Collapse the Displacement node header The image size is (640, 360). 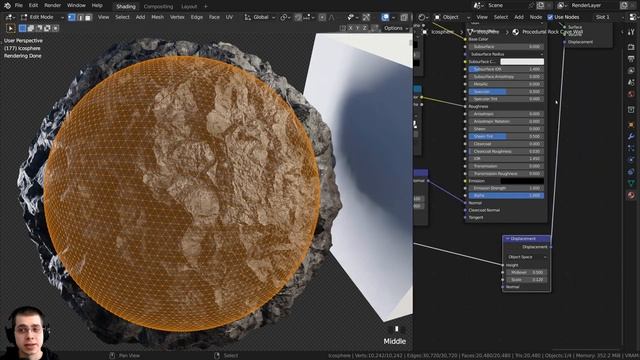coord(507,239)
